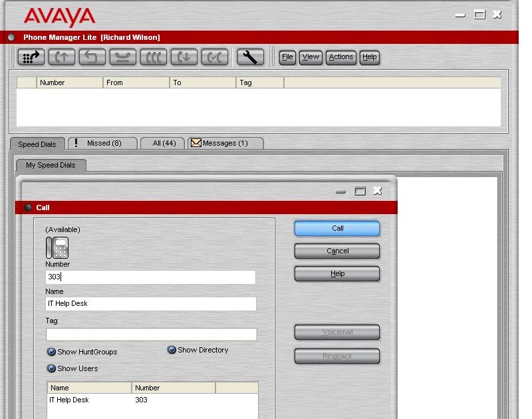Open the File menu
532x419 pixels.
coord(287,57)
